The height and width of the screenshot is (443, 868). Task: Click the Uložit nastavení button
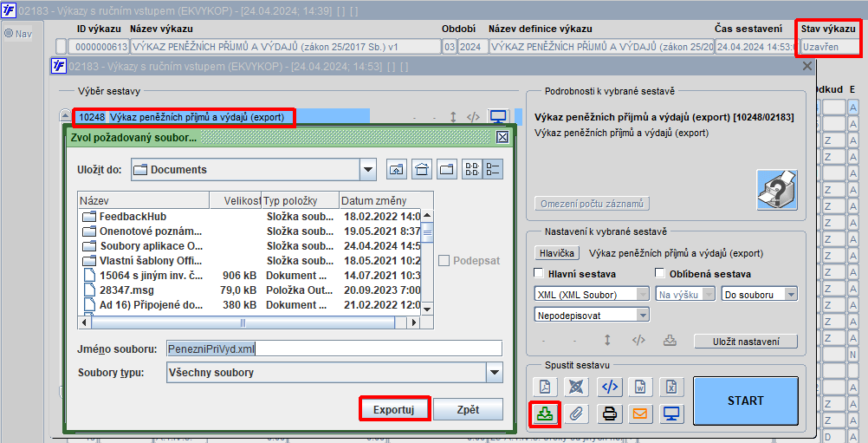746,342
